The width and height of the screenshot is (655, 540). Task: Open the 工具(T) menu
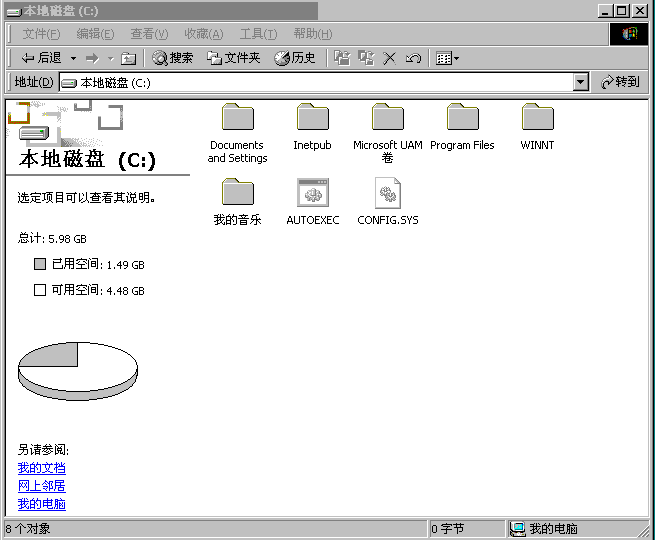click(x=258, y=34)
